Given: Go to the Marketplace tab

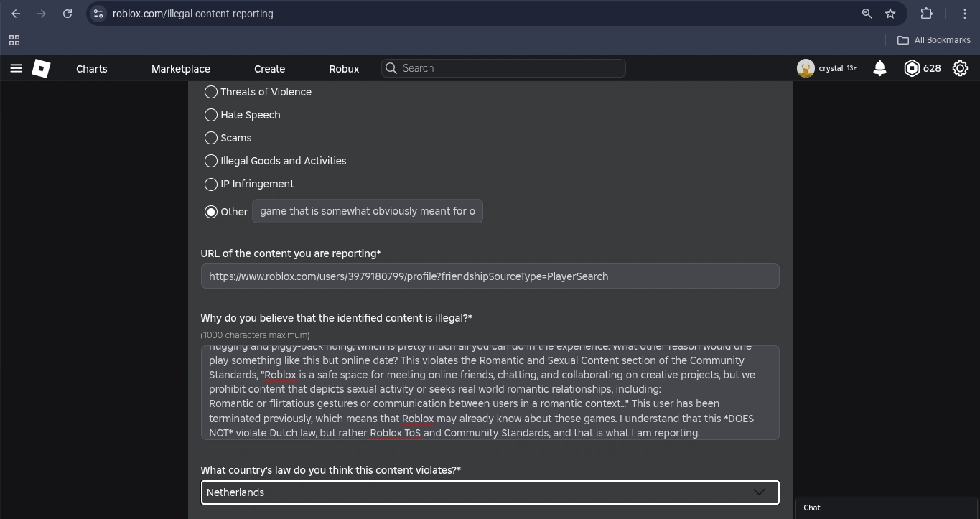Looking at the screenshot, I should [x=181, y=69].
